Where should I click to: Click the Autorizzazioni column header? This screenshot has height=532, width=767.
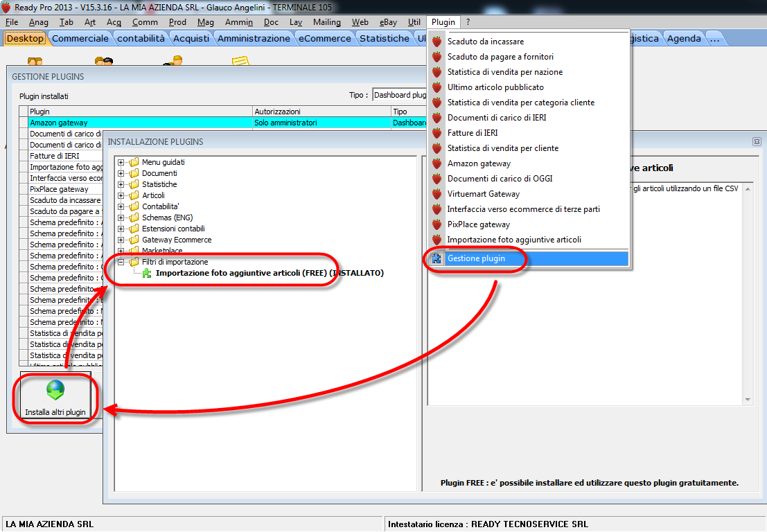click(x=321, y=112)
